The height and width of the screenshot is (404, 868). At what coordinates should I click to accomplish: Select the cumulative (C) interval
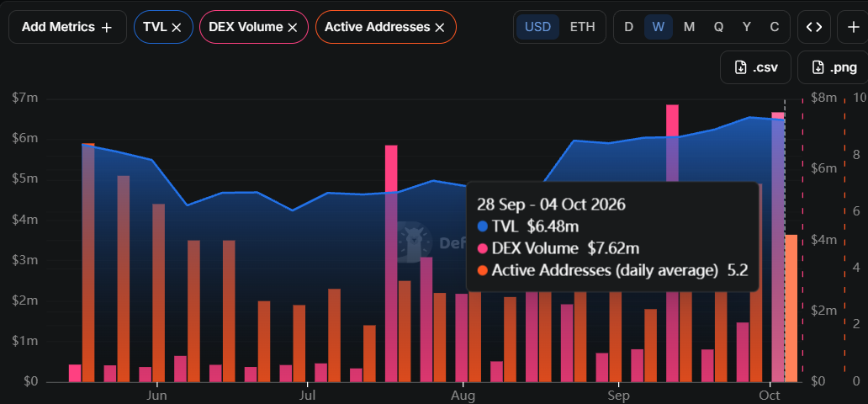pos(775,27)
